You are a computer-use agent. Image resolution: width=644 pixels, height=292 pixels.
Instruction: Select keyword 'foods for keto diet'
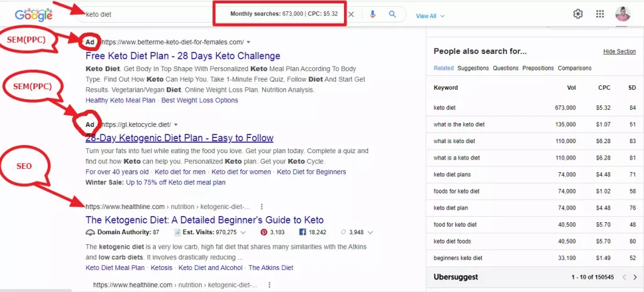(x=457, y=192)
